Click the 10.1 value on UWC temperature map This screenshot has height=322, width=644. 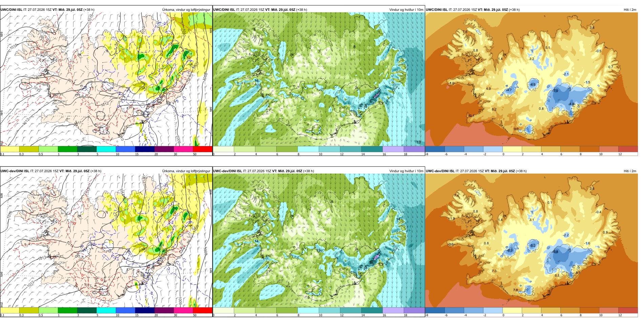(x=471, y=116)
